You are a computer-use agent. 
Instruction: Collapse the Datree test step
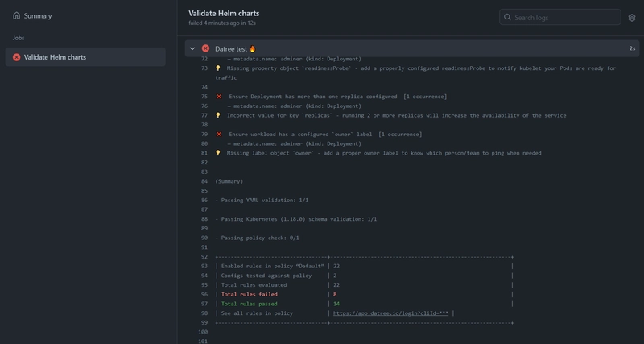(192, 48)
